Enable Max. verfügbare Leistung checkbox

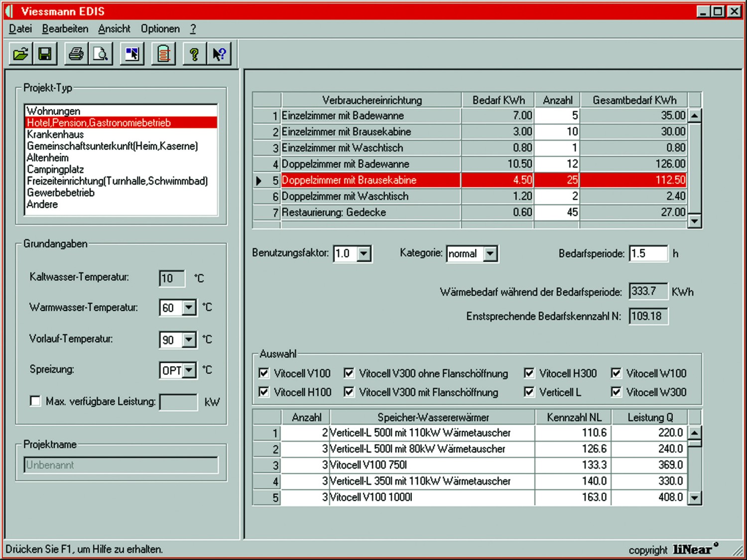[35, 401]
